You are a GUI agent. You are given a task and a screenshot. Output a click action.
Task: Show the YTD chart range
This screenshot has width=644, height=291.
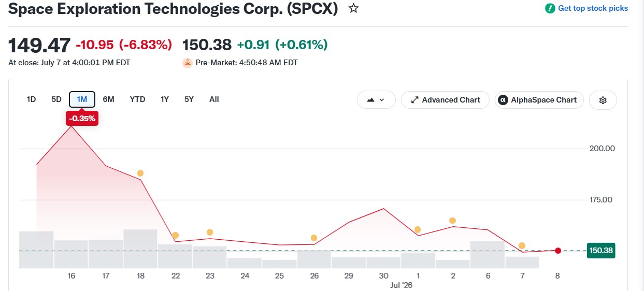(x=137, y=99)
